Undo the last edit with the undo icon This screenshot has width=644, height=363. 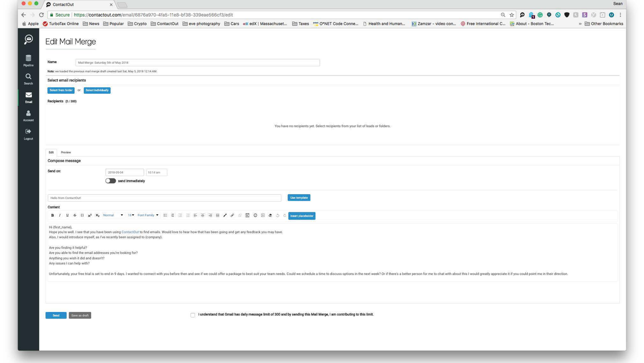click(x=277, y=215)
